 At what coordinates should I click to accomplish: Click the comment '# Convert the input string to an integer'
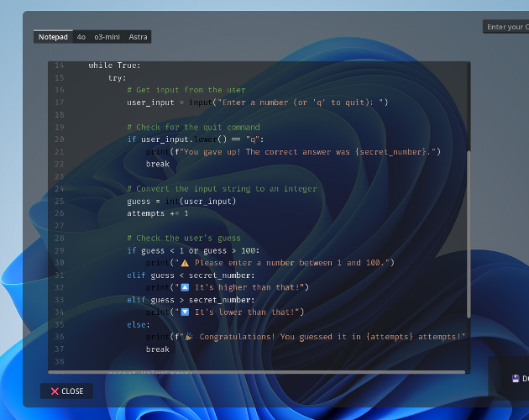[222, 189]
